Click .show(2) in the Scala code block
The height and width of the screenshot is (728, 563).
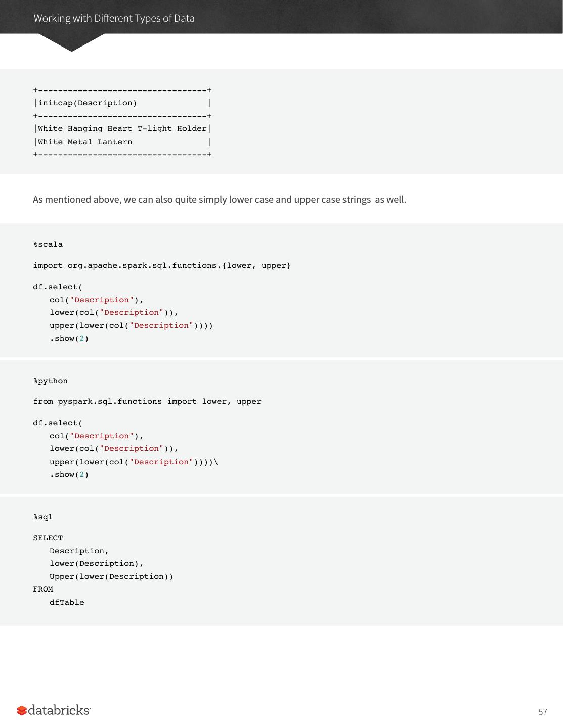point(69,339)
